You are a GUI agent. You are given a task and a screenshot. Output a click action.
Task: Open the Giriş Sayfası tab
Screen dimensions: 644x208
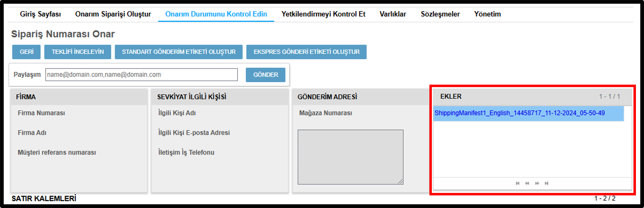point(40,14)
